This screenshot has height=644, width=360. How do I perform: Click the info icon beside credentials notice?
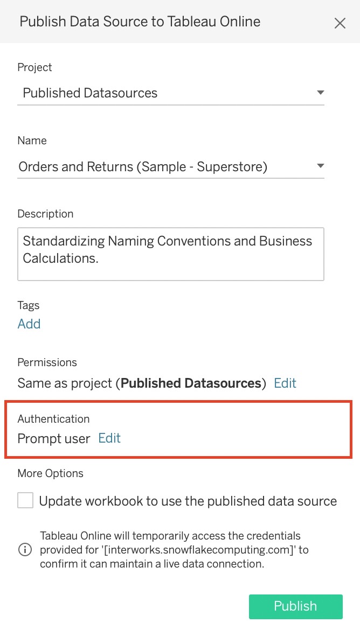pos(25,550)
